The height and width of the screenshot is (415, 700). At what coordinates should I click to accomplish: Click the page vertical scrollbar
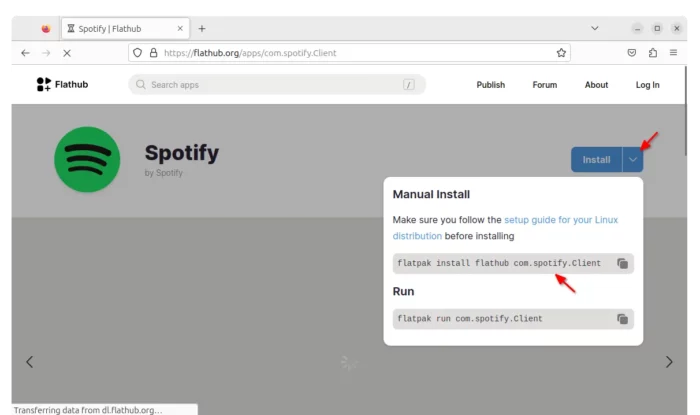pos(686,112)
